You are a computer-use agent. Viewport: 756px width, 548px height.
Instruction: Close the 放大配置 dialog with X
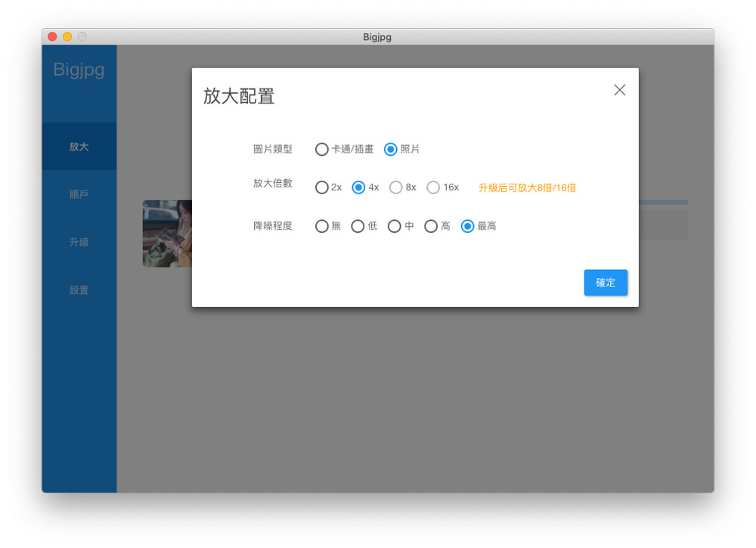point(619,90)
